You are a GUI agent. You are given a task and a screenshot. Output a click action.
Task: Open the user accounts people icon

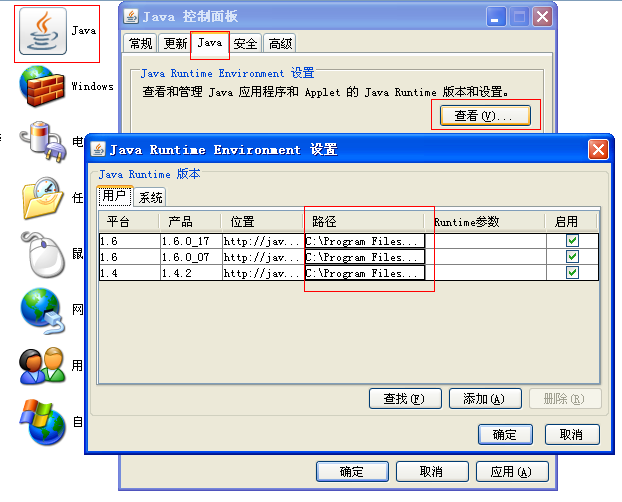point(42,366)
